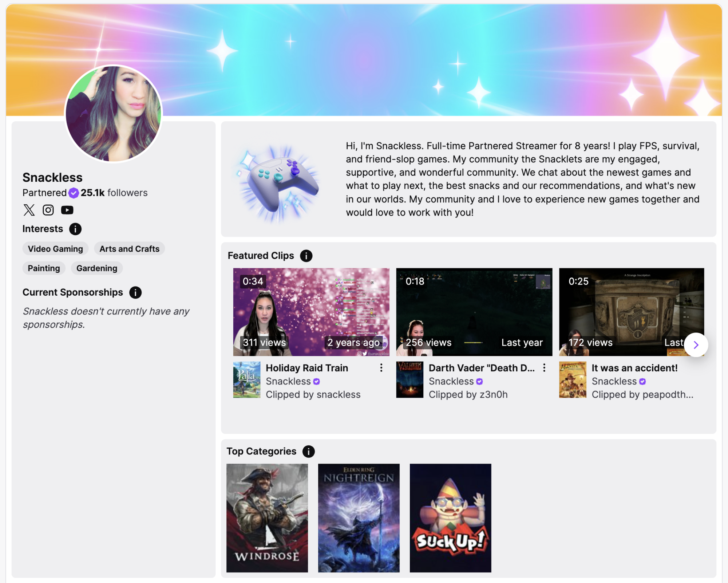Show info icon beside Current Sponsorships
This screenshot has width=728, height=583.
tap(135, 292)
